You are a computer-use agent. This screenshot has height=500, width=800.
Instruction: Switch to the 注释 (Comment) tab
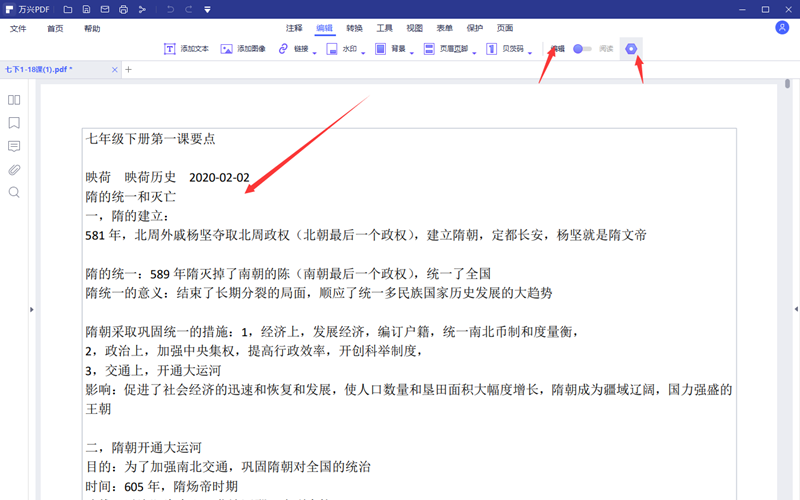point(294,29)
